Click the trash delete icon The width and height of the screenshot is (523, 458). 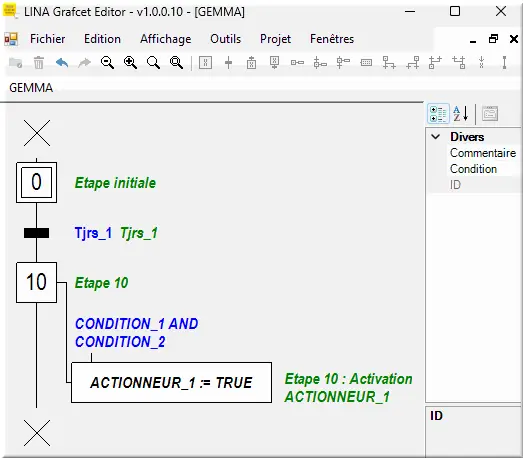pos(39,63)
